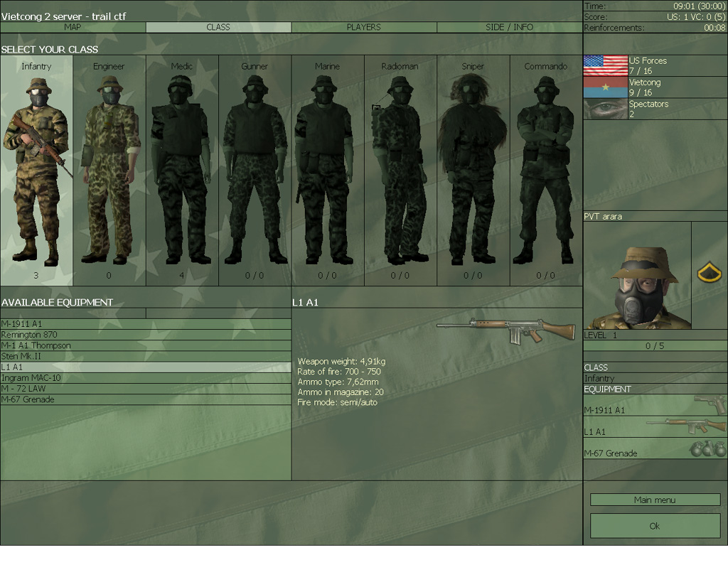Viewport: 728px width, 582px height.
Task: Click the Infantry value under CLASS
Action: pos(599,378)
